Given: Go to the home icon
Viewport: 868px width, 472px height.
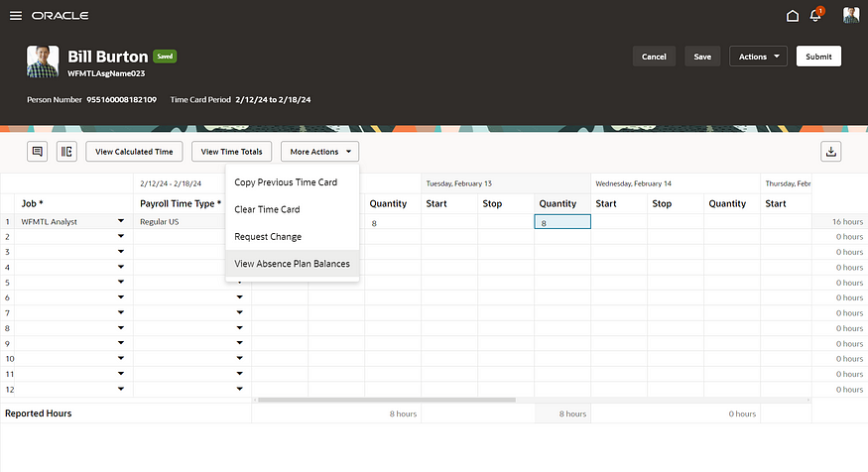Looking at the screenshot, I should pyautogui.click(x=792, y=16).
